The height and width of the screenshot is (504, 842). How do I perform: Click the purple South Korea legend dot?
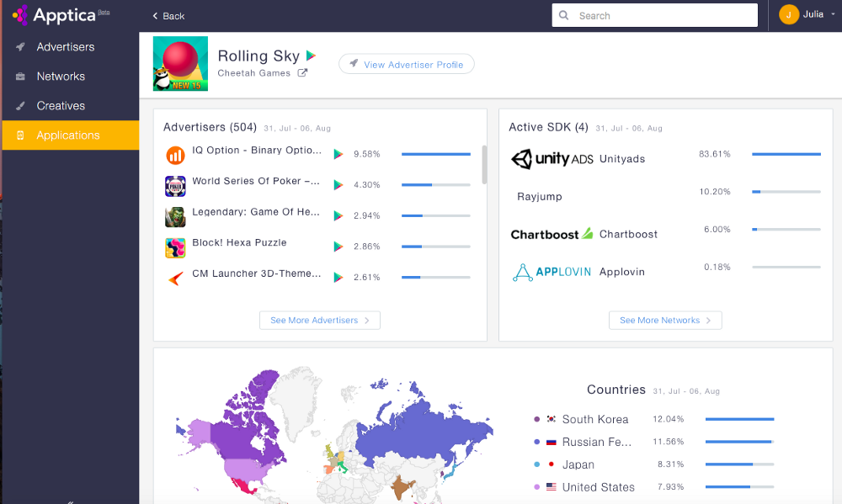coord(536,419)
